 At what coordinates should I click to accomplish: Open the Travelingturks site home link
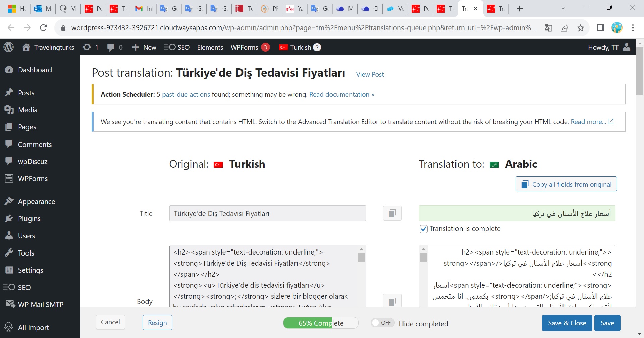(48, 47)
